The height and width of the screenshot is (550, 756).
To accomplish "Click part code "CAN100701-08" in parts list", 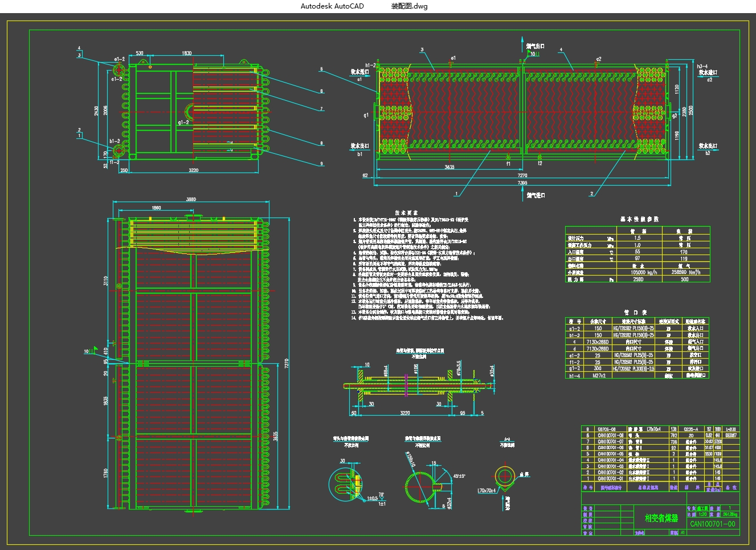I will coord(610,435).
